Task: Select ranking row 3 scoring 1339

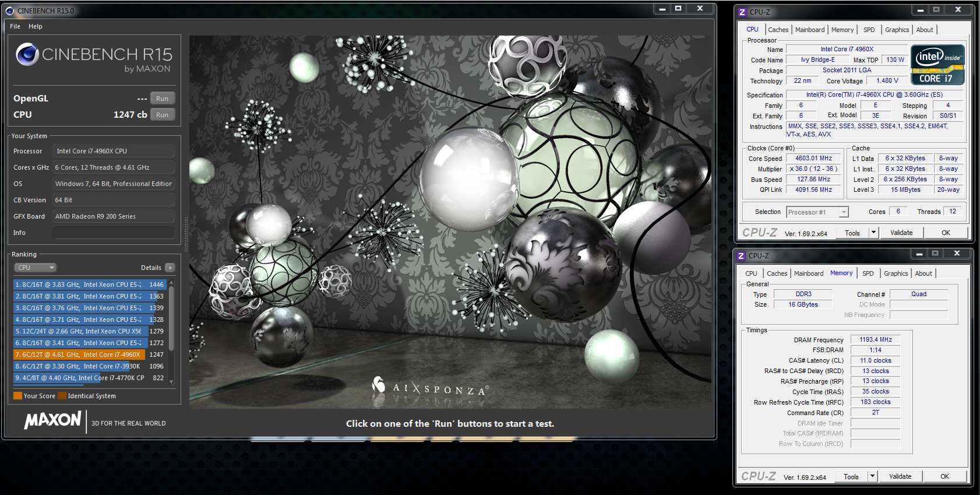Action: pyautogui.click(x=90, y=308)
